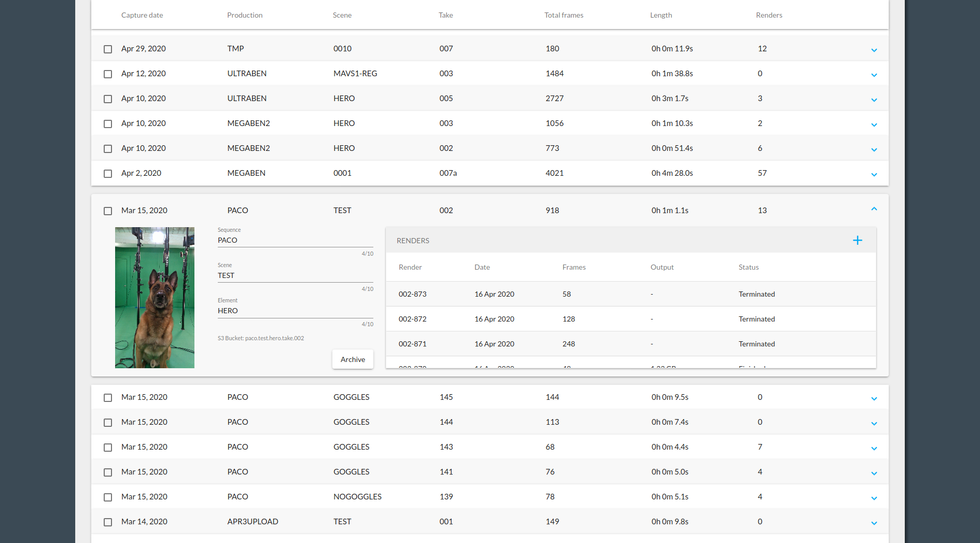Expand the MEGABEN2 HERO take 002 row
Screen dimensions: 980x543
point(874,150)
